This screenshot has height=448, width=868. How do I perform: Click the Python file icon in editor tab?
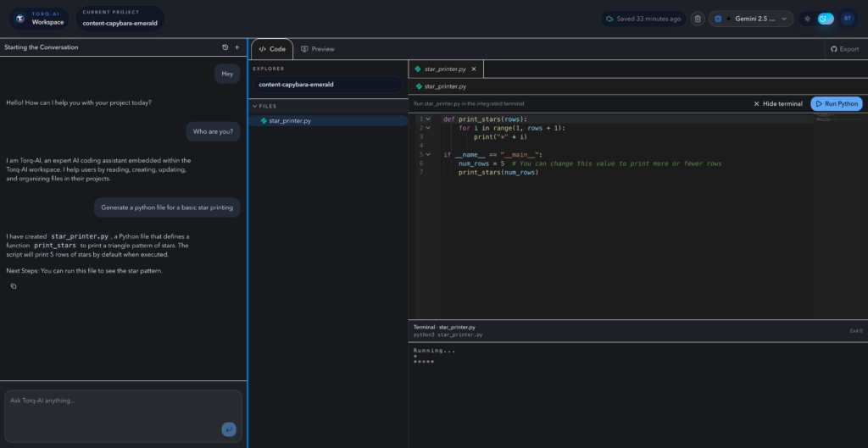[418, 69]
